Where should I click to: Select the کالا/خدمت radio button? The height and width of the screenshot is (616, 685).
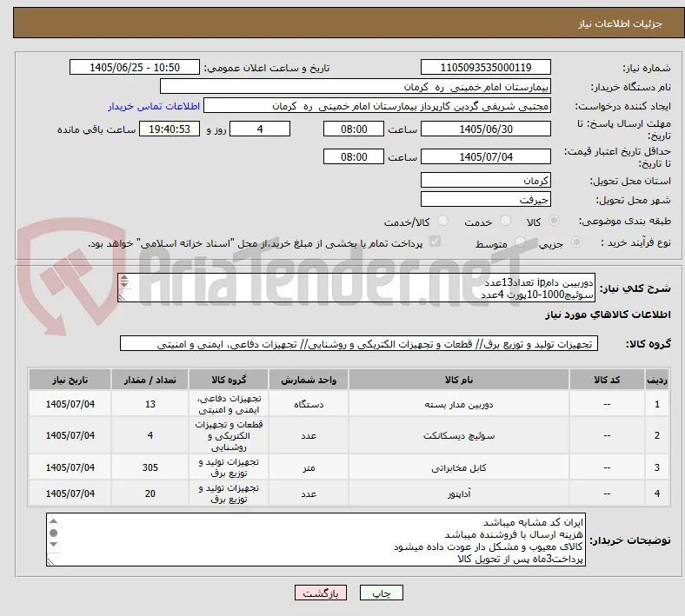coord(443,221)
